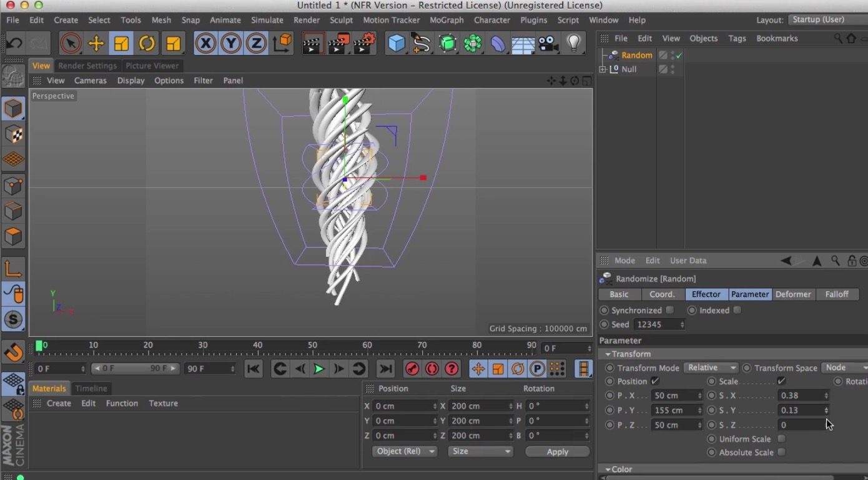Viewport: 868px width, 480px height.
Task: Go to start of animation
Action: coord(253,369)
